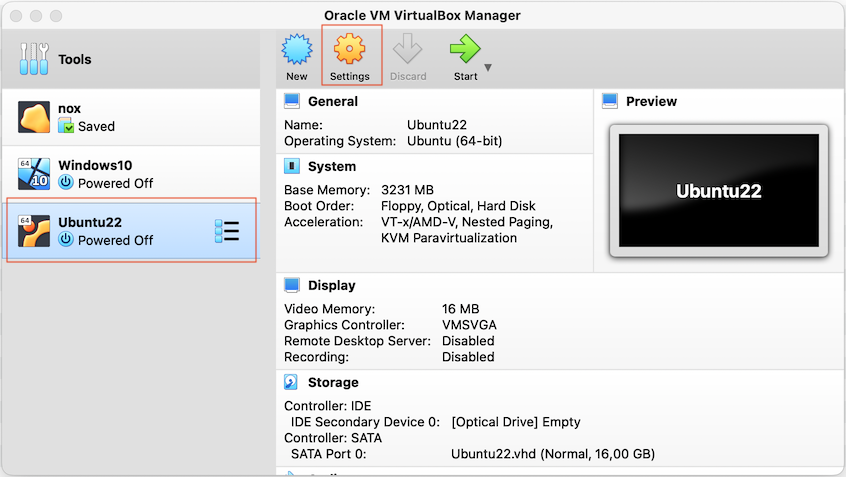Click the VMSVGA graphics controller value
The image size is (846, 477).
[x=469, y=325]
